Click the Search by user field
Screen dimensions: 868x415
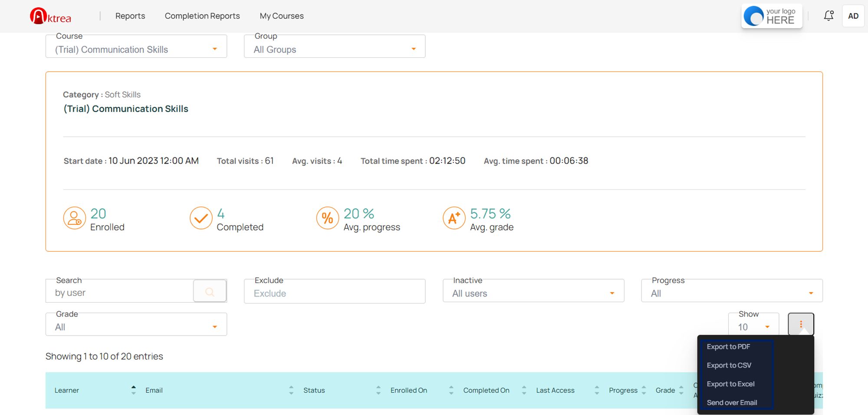point(119,291)
